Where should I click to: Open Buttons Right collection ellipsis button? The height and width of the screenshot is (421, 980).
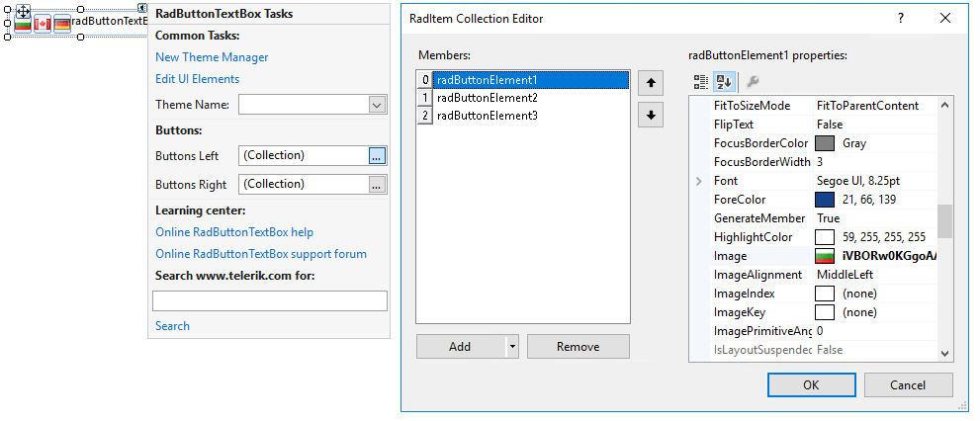tap(377, 184)
